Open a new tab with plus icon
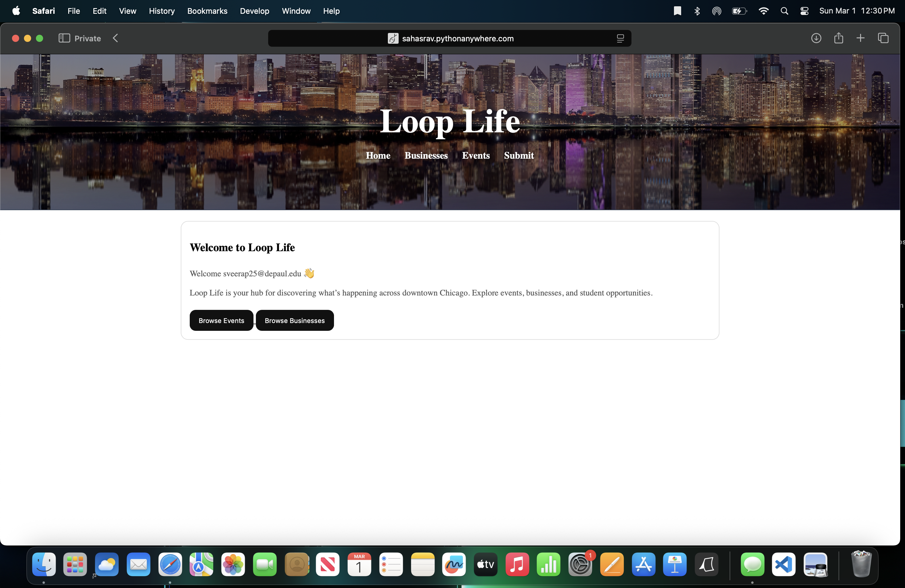 [860, 38]
